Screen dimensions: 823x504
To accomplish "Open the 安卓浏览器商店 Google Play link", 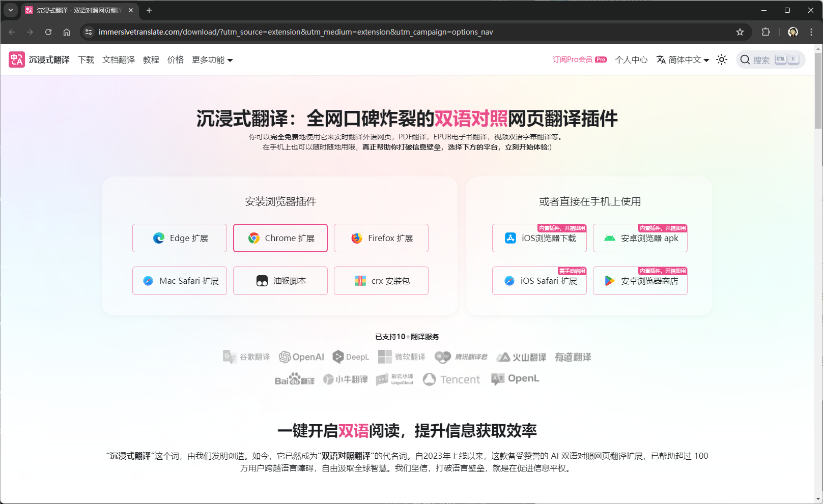I will tap(640, 280).
